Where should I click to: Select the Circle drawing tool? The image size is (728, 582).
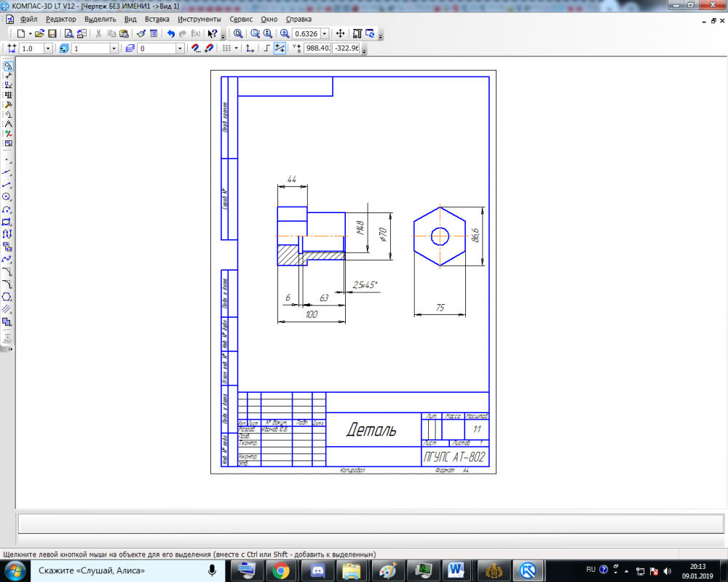click(7, 197)
